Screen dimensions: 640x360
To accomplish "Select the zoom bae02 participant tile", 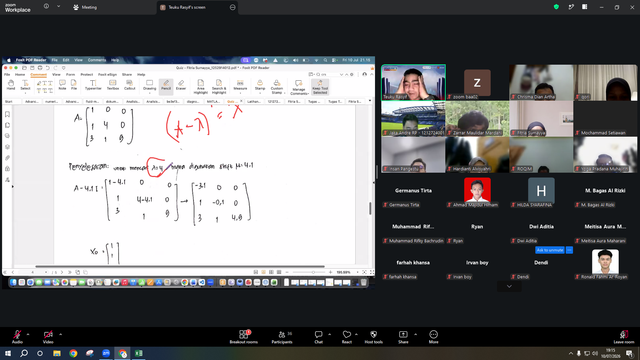I will [477, 82].
